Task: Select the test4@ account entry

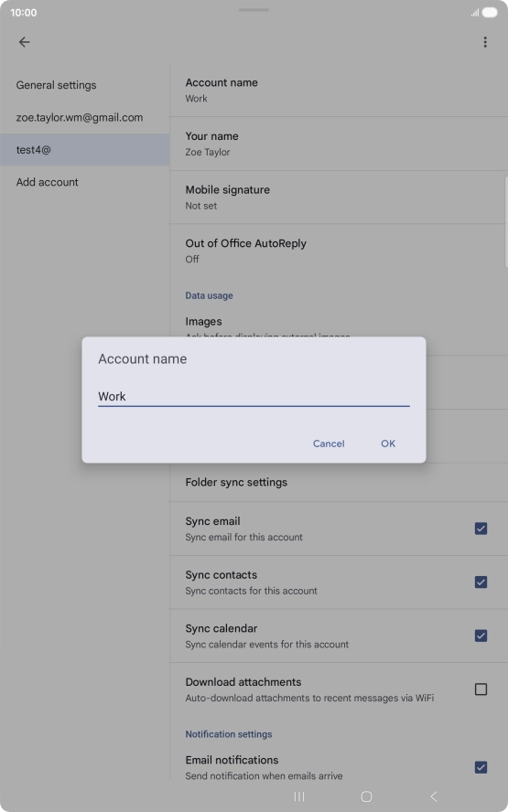Action: [x=84, y=150]
